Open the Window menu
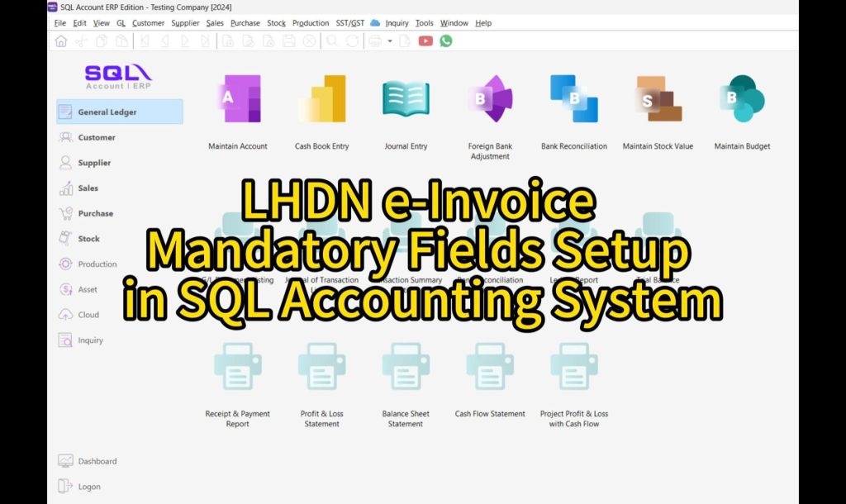The width and height of the screenshot is (846, 504). (454, 23)
